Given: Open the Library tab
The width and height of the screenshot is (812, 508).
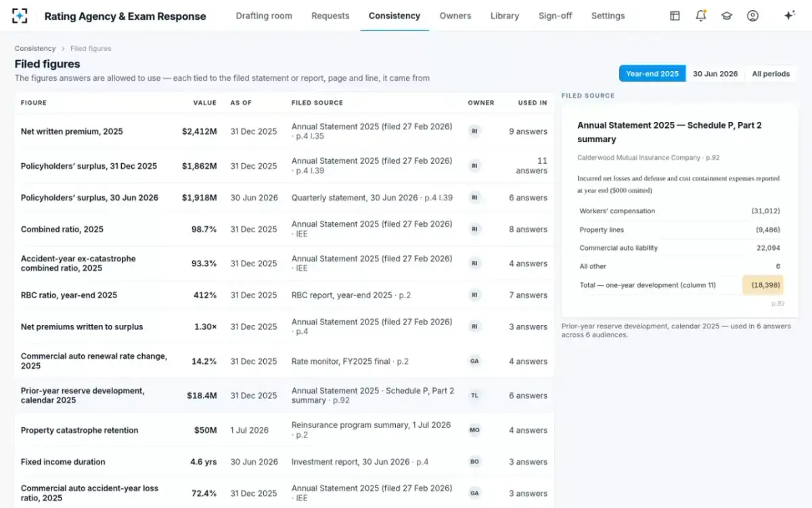Looking at the screenshot, I should coord(505,16).
